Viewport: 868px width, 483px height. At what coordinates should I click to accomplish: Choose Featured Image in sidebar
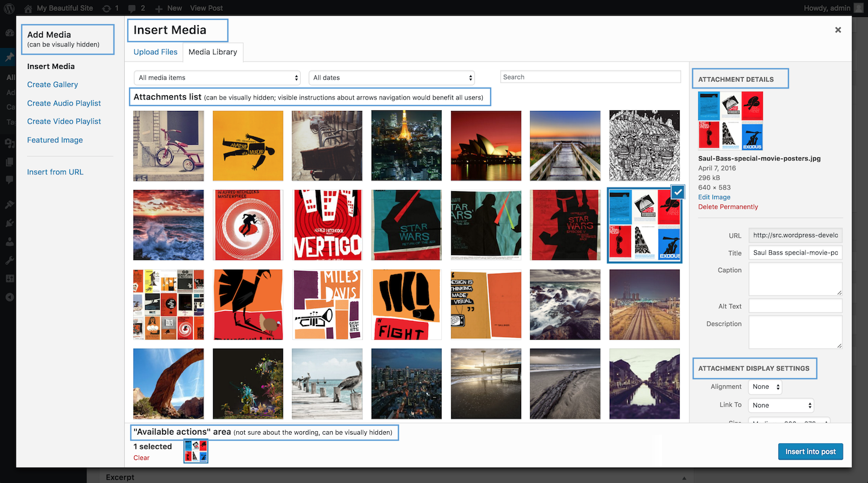tap(55, 140)
